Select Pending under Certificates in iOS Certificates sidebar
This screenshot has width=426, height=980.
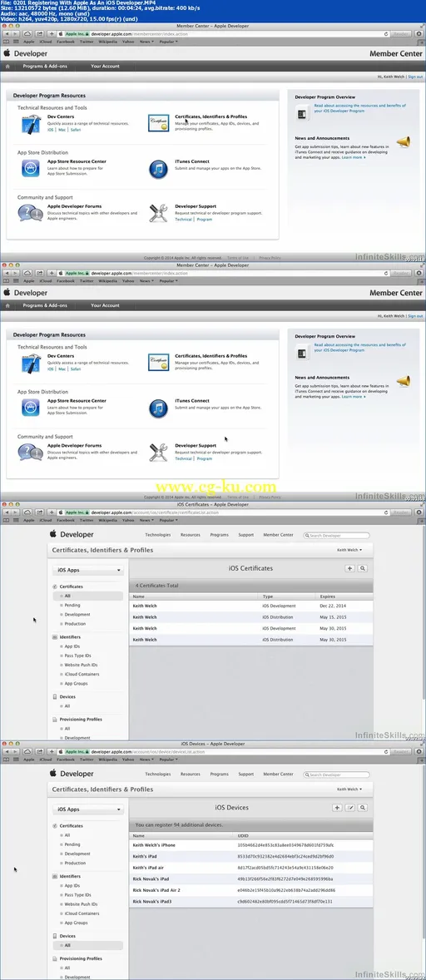tap(72, 605)
